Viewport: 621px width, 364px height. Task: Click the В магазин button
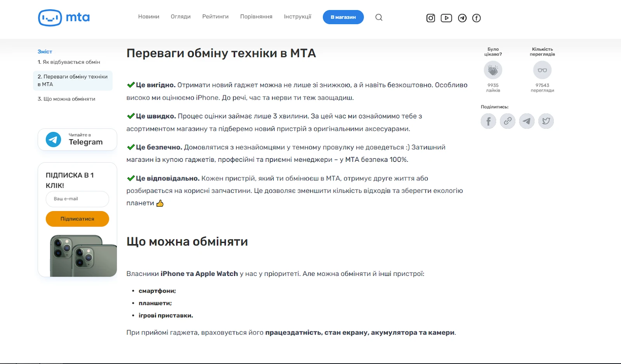(x=343, y=17)
